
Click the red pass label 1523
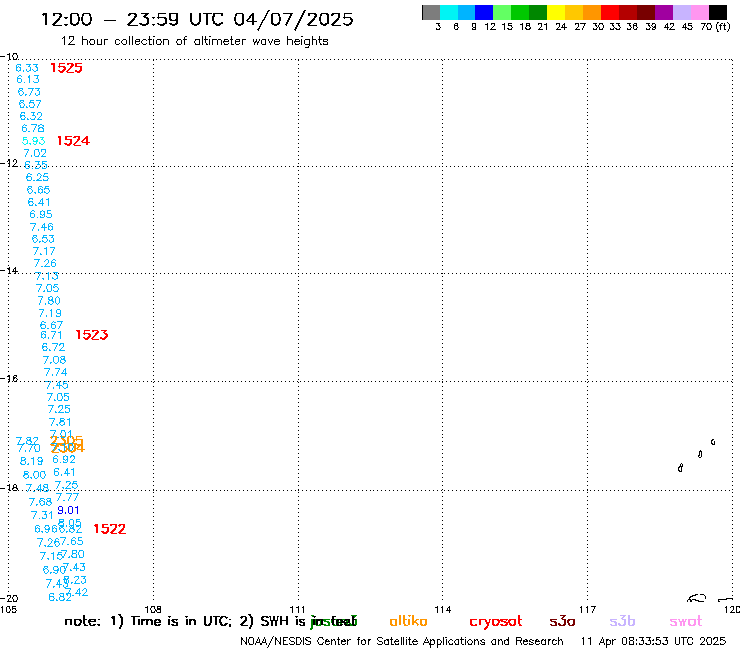tap(92, 335)
